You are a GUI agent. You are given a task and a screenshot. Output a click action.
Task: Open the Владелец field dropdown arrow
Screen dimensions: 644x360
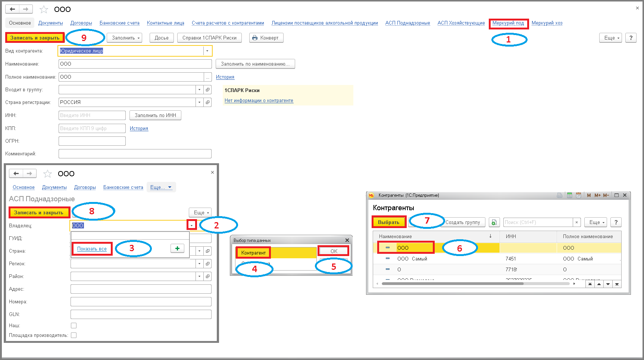click(191, 225)
